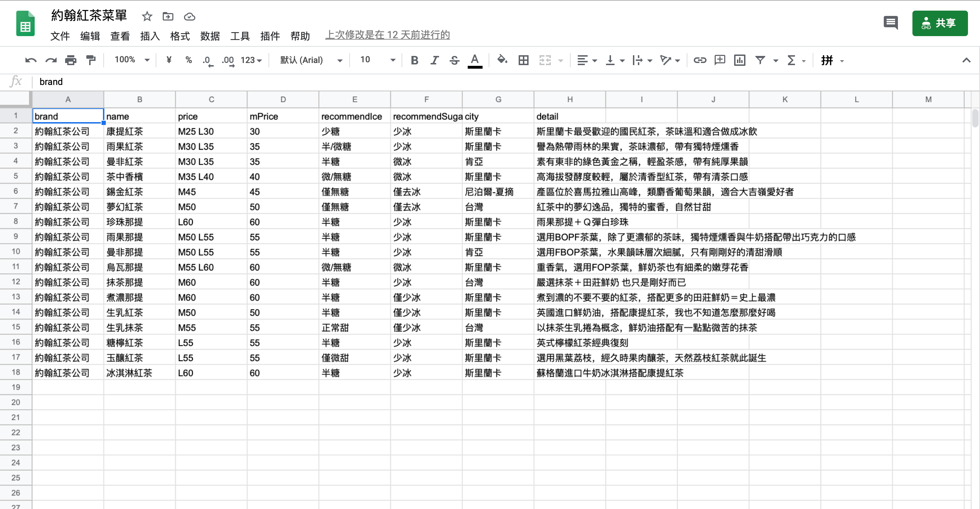Open the 编辑 menu
This screenshot has height=509, width=980.
click(90, 36)
